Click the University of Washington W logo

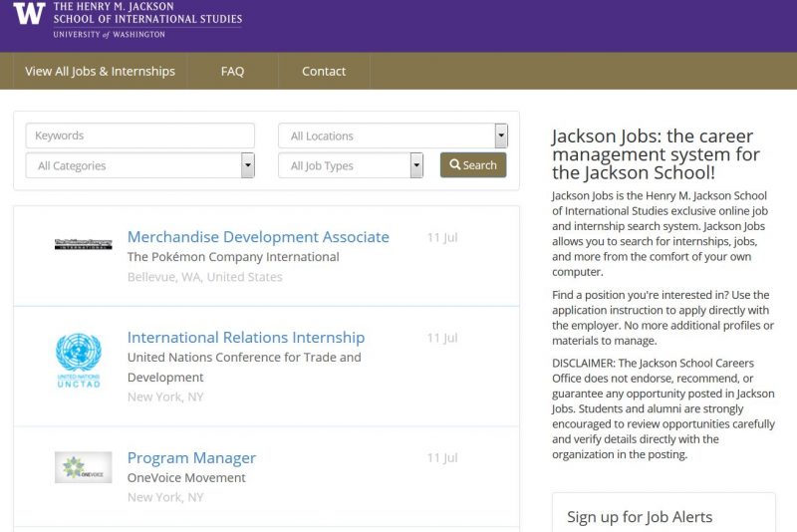pos(29,13)
